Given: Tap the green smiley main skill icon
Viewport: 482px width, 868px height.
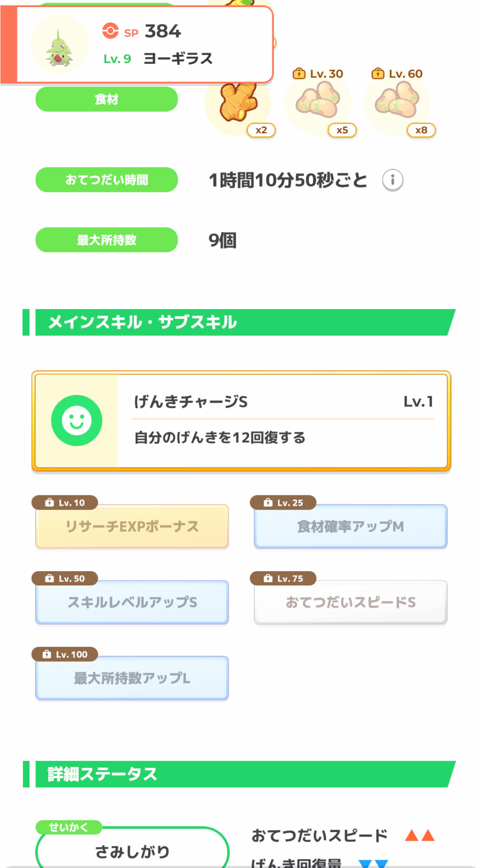Looking at the screenshot, I should pos(77,421).
